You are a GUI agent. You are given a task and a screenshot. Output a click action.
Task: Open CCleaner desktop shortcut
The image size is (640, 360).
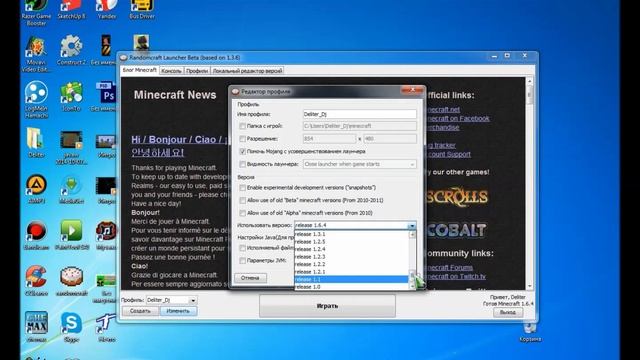coord(36,281)
